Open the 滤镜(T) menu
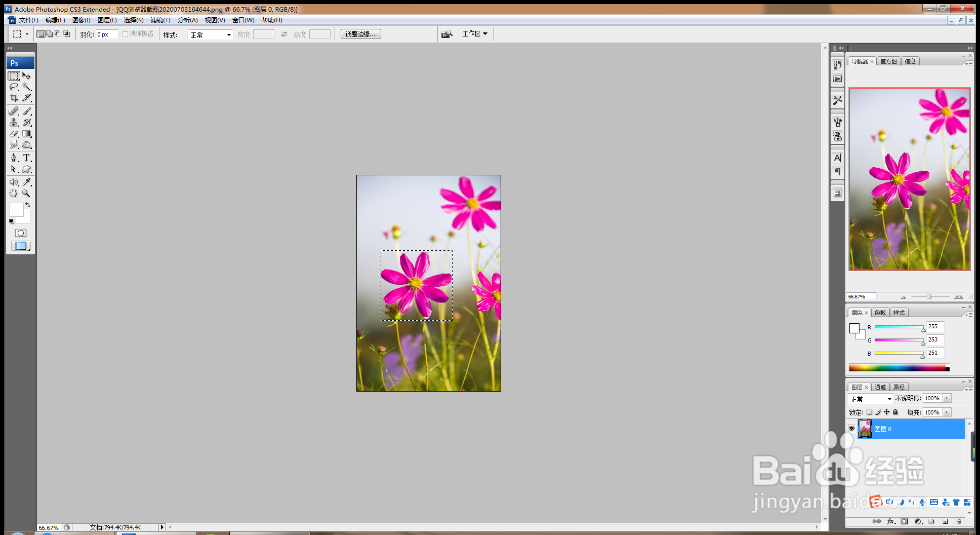The height and width of the screenshot is (535, 980). tap(160, 20)
